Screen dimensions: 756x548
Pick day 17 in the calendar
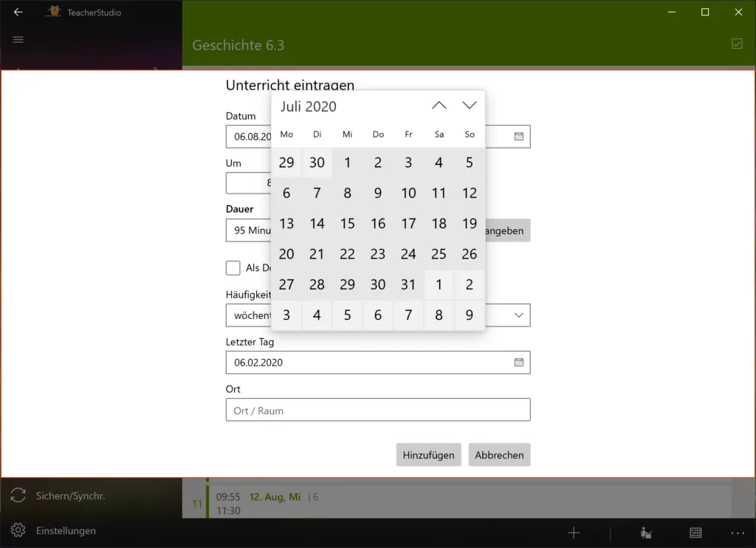pyautogui.click(x=408, y=224)
